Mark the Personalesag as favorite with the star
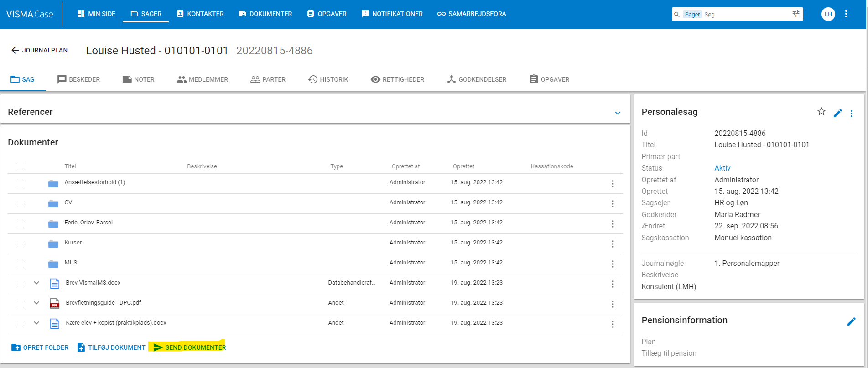This screenshot has width=868, height=368. (821, 112)
